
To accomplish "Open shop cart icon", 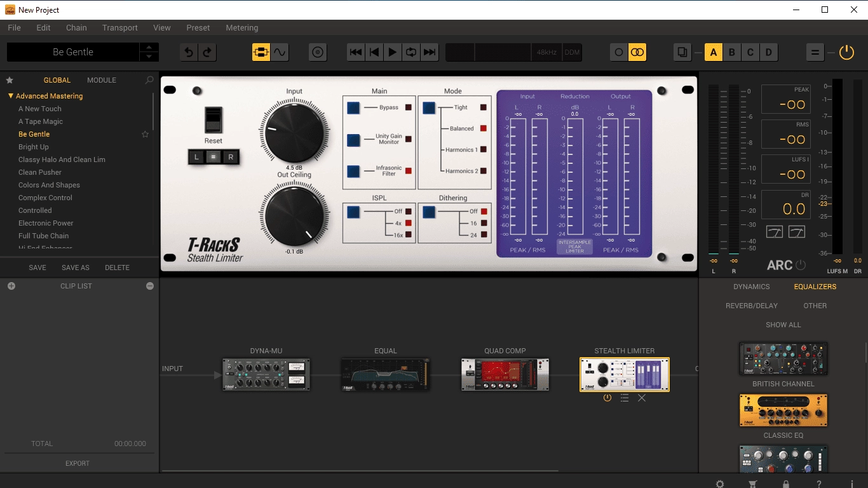I will (x=753, y=484).
